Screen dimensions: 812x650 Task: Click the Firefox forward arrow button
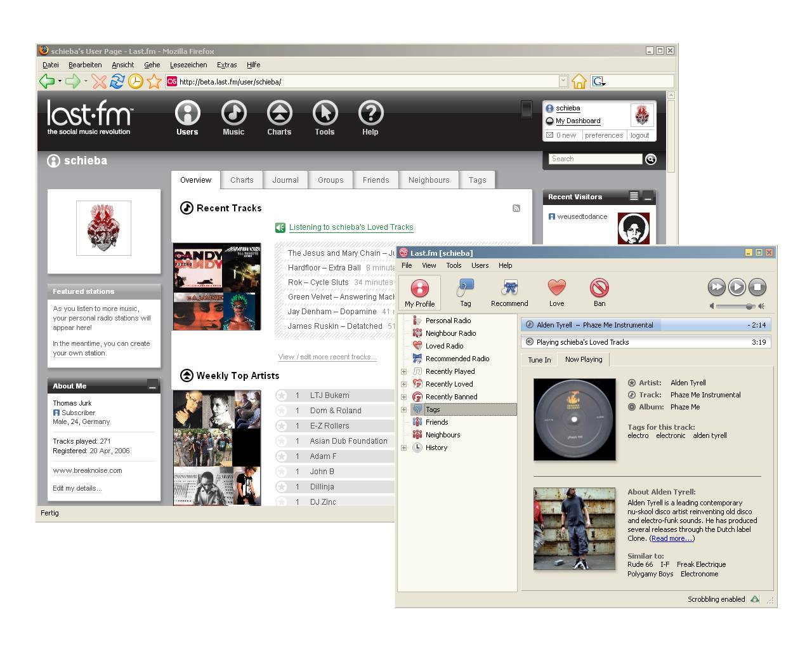73,81
